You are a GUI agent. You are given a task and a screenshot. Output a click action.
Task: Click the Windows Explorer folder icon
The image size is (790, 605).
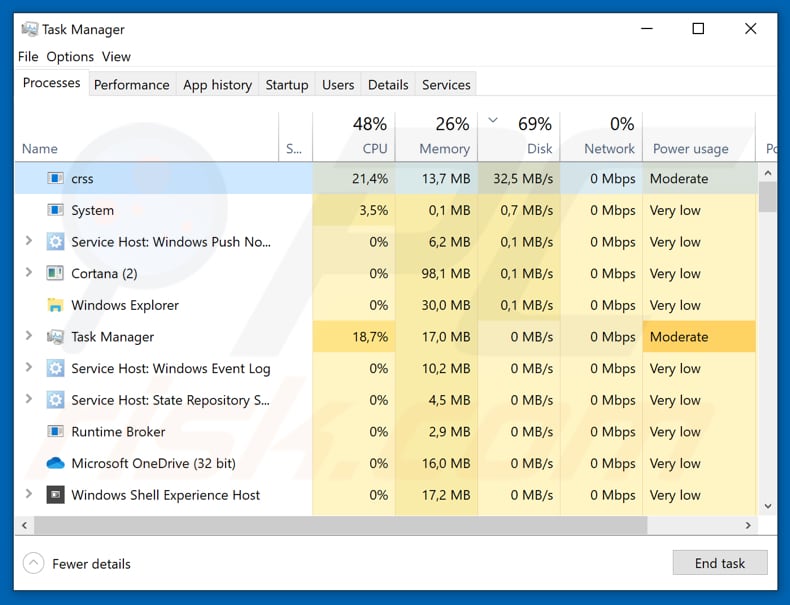coord(55,305)
